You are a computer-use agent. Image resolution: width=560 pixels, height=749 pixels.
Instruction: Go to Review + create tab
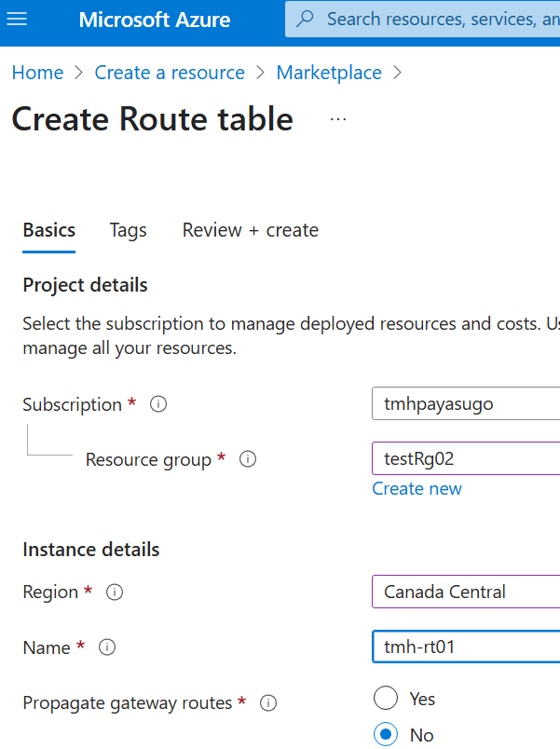pyautogui.click(x=250, y=230)
